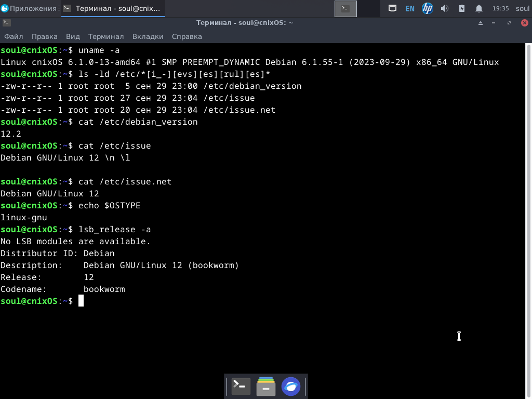This screenshot has width=532, height=399.
Task: Launch the web browser dock icon
Action: (291, 386)
